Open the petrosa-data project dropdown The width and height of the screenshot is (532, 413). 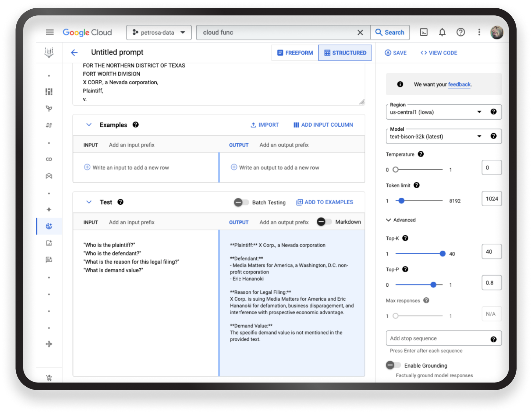[159, 32]
